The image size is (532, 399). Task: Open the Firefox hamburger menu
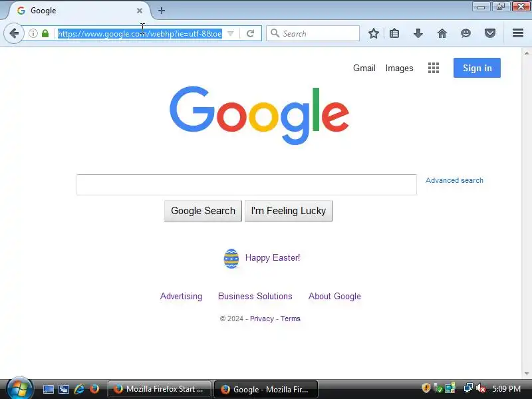[518, 33]
